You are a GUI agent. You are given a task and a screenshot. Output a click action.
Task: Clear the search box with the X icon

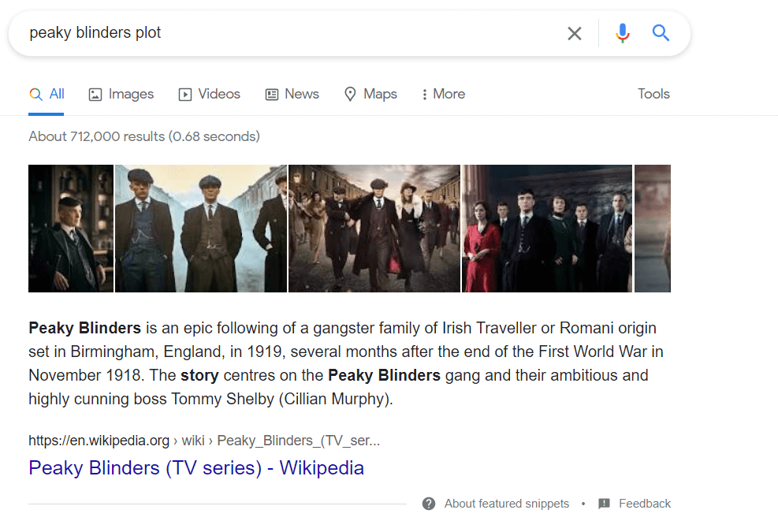(x=574, y=33)
